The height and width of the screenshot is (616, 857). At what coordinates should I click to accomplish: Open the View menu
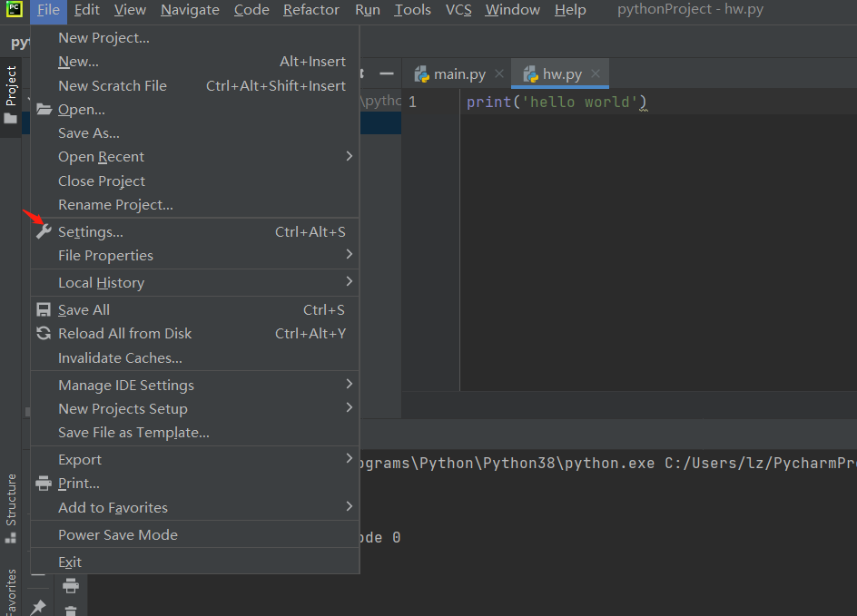130,10
